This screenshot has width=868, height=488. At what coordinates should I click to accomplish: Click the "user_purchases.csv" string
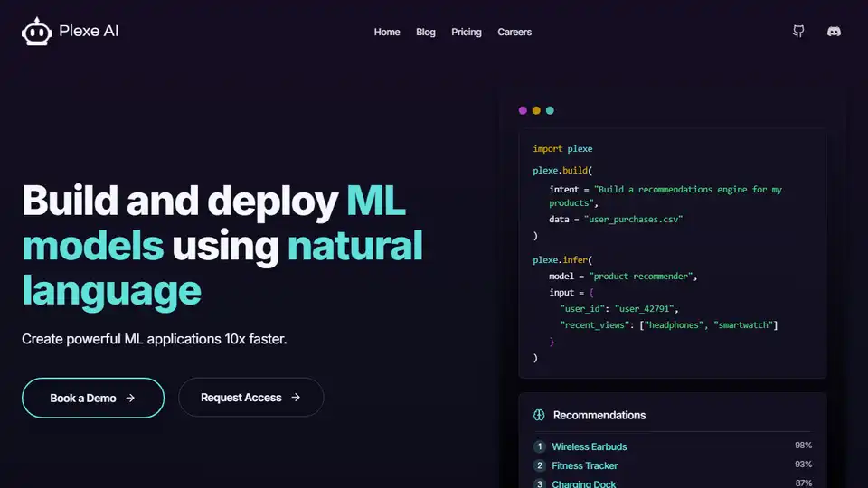click(x=633, y=219)
